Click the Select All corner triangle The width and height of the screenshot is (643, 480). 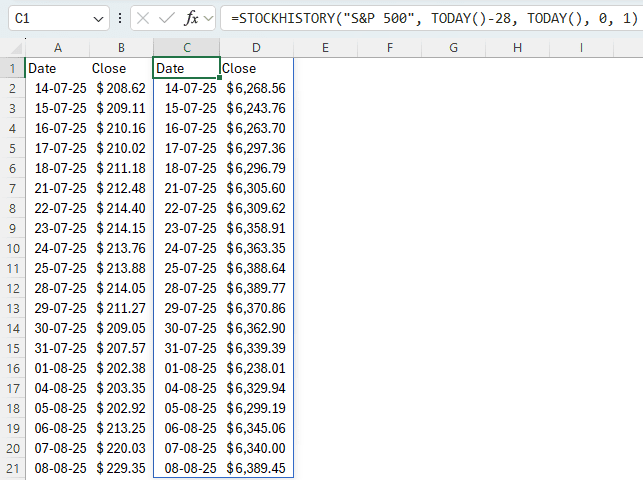[x=12, y=47]
